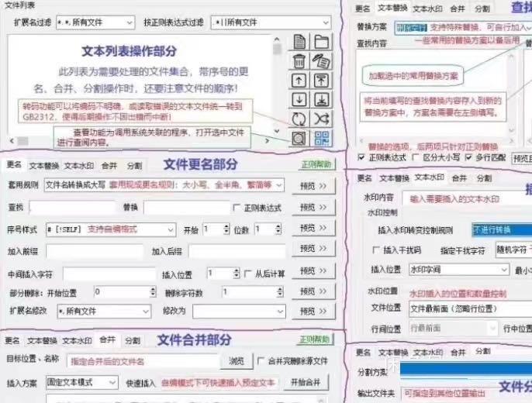Click 正则帮助 in the 文件合并部分 panel

click(315, 339)
